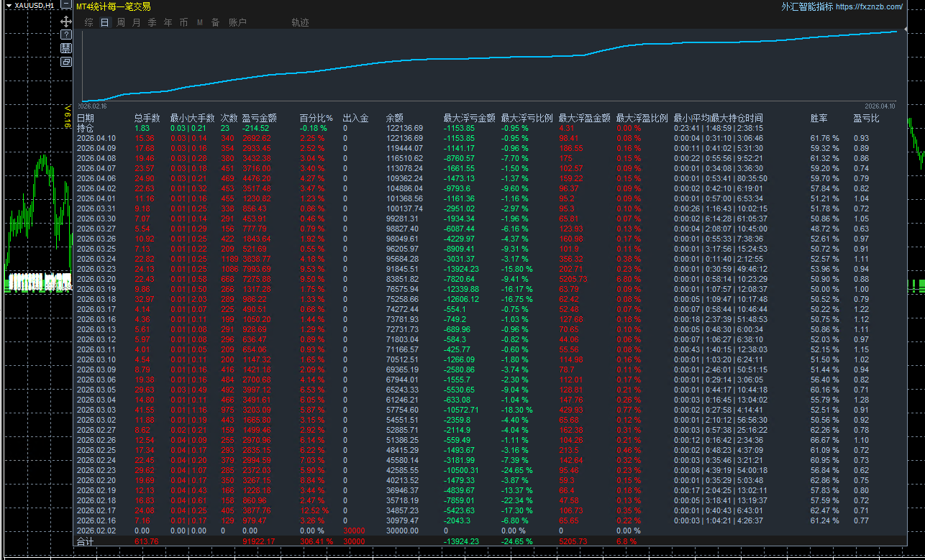
Task: Click the 胜率 win rate column header
Action: pyautogui.click(x=819, y=118)
